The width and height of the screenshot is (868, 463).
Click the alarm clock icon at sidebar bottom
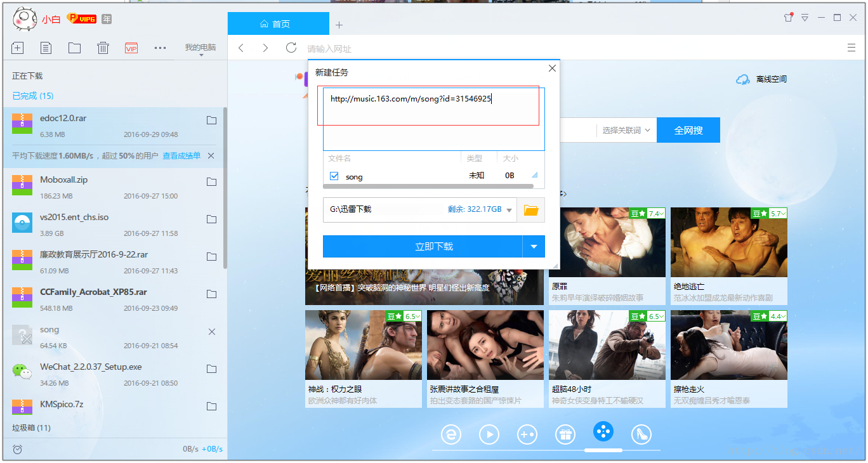18,449
